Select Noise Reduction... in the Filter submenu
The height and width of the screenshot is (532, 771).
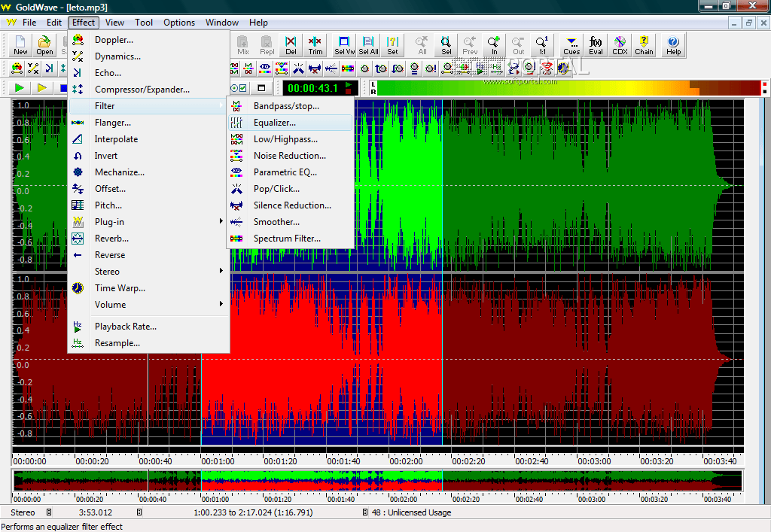(x=290, y=156)
